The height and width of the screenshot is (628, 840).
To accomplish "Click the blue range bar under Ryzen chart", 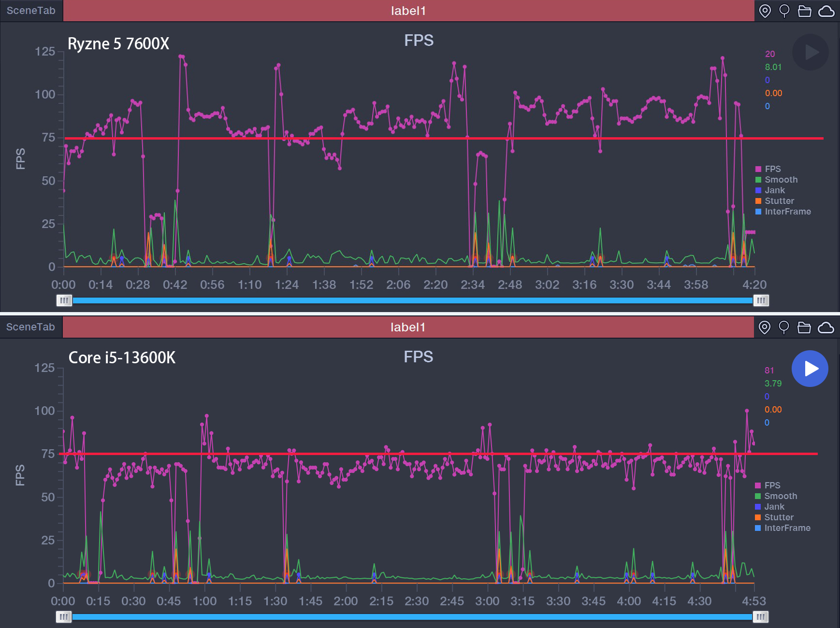I will [412, 300].
